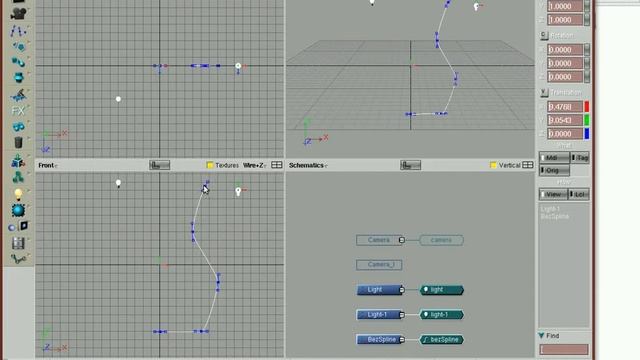The image size is (640, 360).
Task: Open the spline curve tools icon
Action: [x=18, y=31]
